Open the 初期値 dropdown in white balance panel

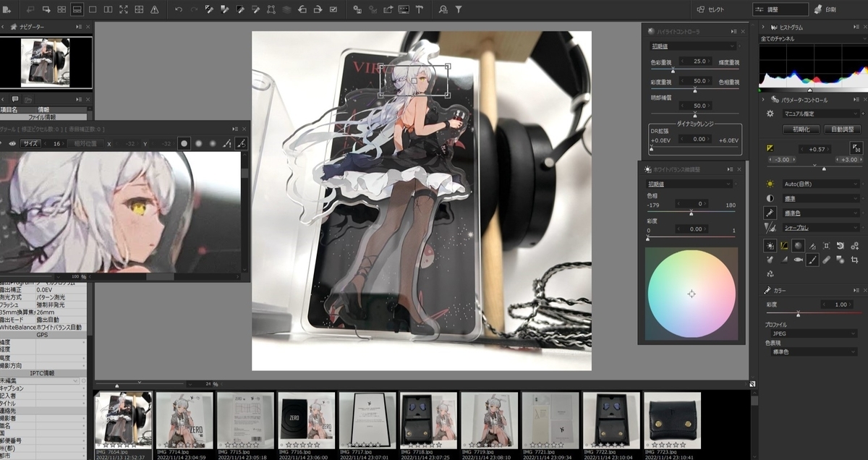pyautogui.click(x=689, y=184)
